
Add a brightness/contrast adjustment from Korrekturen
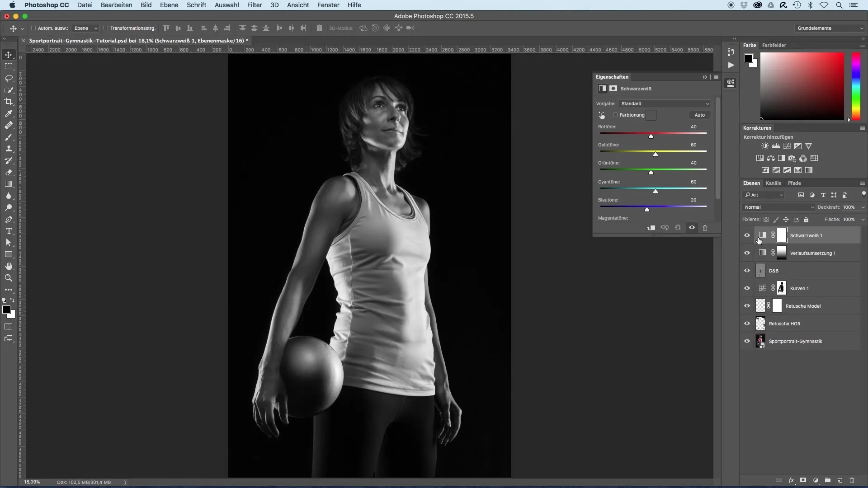tap(765, 146)
